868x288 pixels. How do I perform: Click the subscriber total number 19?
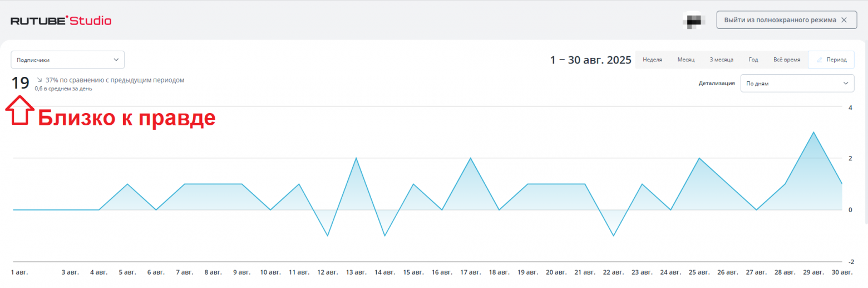point(20,83)
